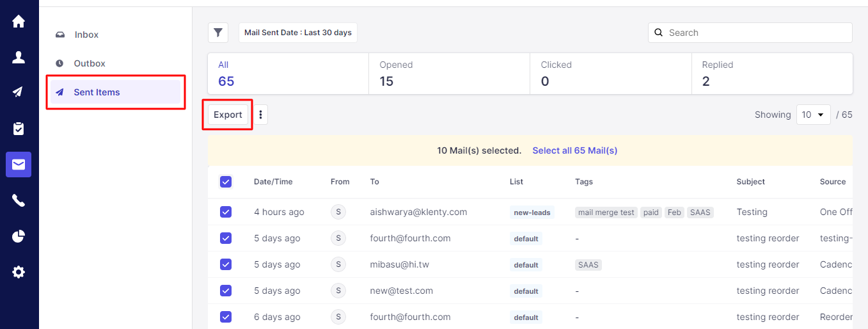Screen dimensions: 868x329
Task: Open the three-dot more options menu
Action: [261, 115]
